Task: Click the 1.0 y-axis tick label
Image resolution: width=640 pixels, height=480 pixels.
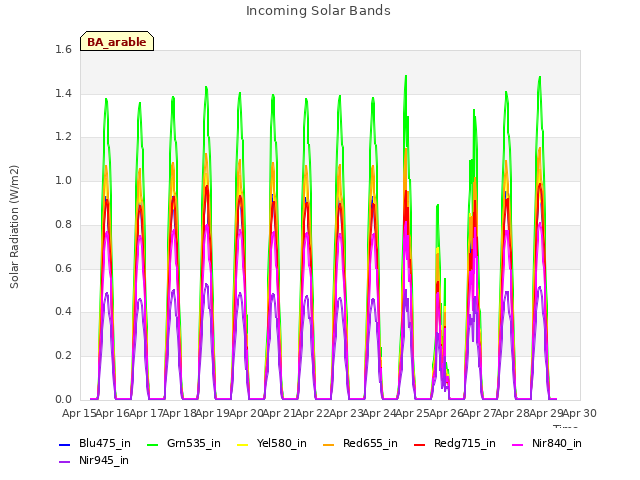Action: pyautogui.click(x=63, y=180)
